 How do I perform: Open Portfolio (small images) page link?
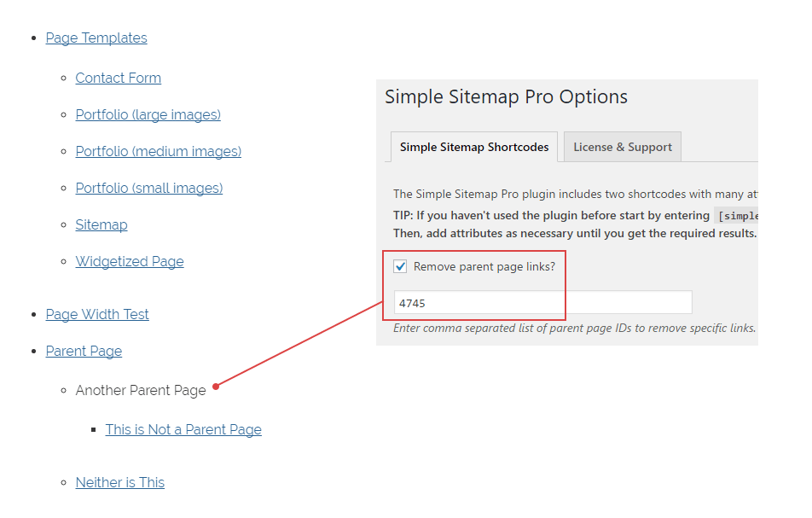pos(148,188)
